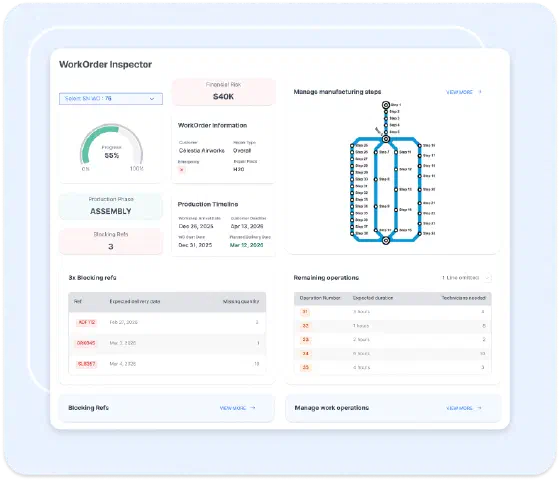Screen dimensions: 560x481
Task: Click the 'Mar 4, 2026' delivery date
Action: 122,364
